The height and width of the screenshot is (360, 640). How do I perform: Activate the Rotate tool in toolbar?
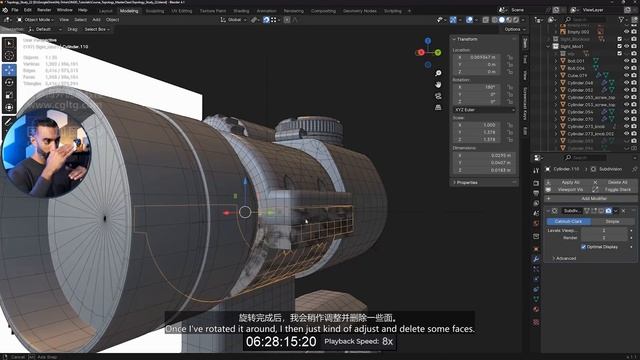coord(9,82)
